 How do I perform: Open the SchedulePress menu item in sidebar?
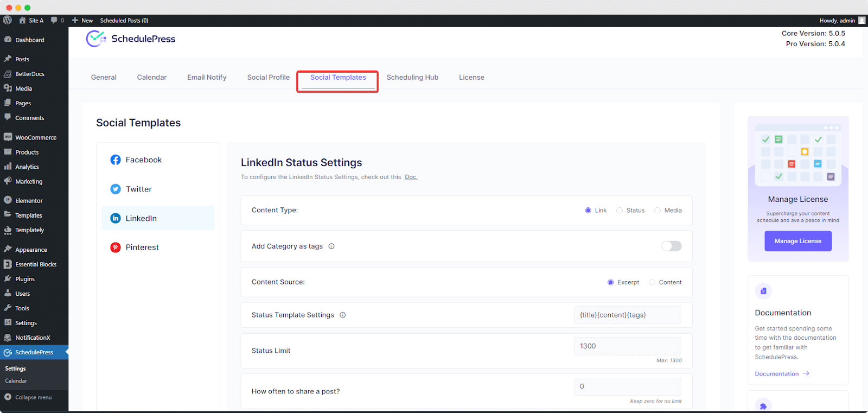pyautogui.click(x=34, y=352)
